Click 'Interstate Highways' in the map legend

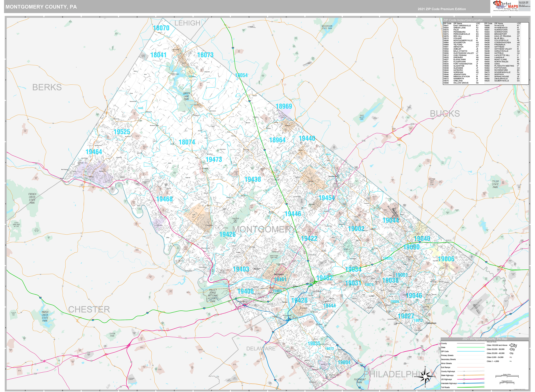click(449, 383)
